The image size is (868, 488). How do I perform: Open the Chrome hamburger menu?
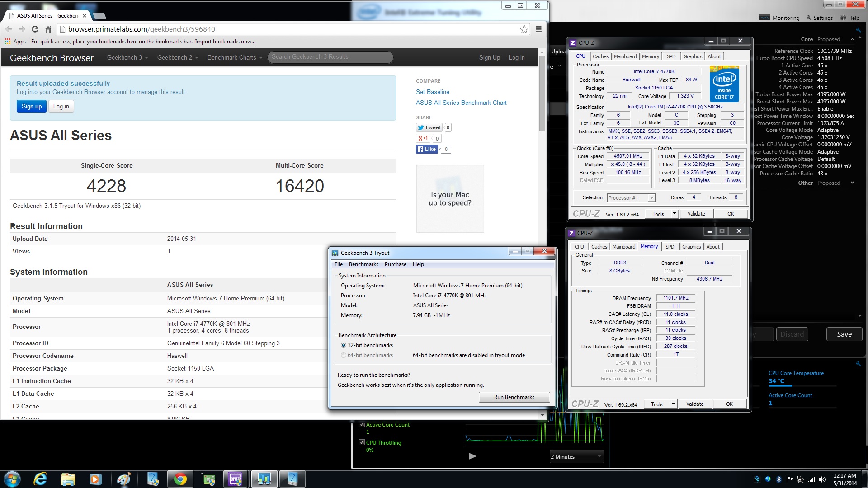point(538,29)
